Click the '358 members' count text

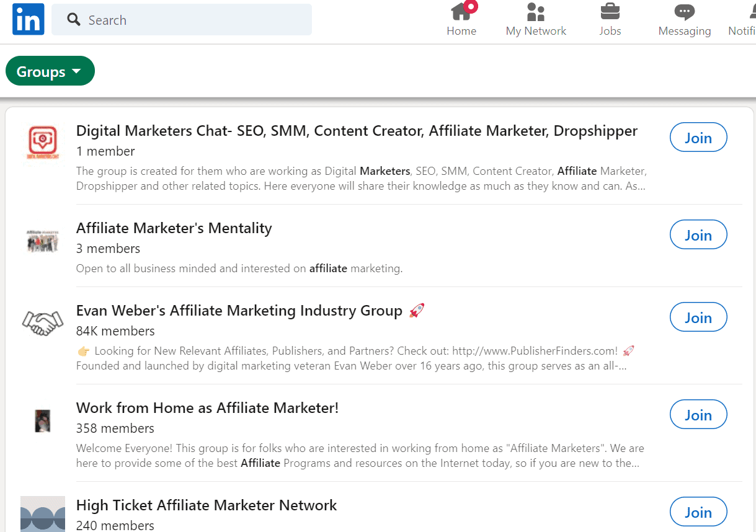[x=115, y=428]
